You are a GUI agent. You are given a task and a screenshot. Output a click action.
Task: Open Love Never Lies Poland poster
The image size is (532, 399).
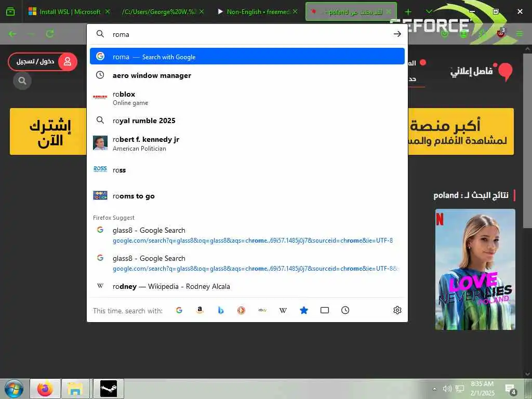(x=475, y=269)
